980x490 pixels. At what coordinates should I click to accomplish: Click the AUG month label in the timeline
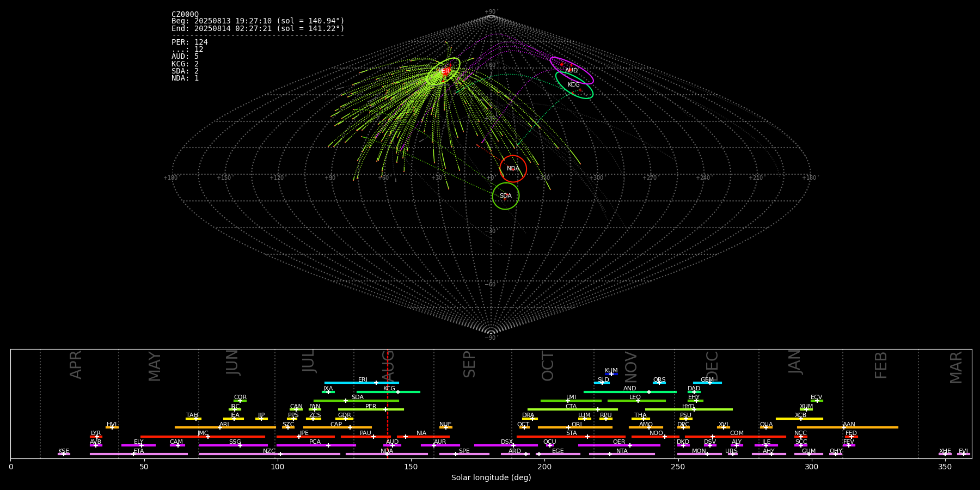point(388,365)
